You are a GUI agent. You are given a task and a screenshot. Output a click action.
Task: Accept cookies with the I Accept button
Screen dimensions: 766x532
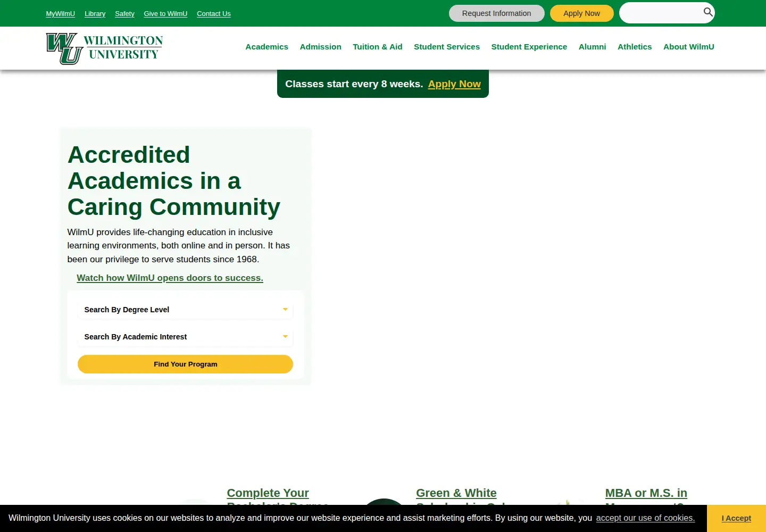coord(736,518)
